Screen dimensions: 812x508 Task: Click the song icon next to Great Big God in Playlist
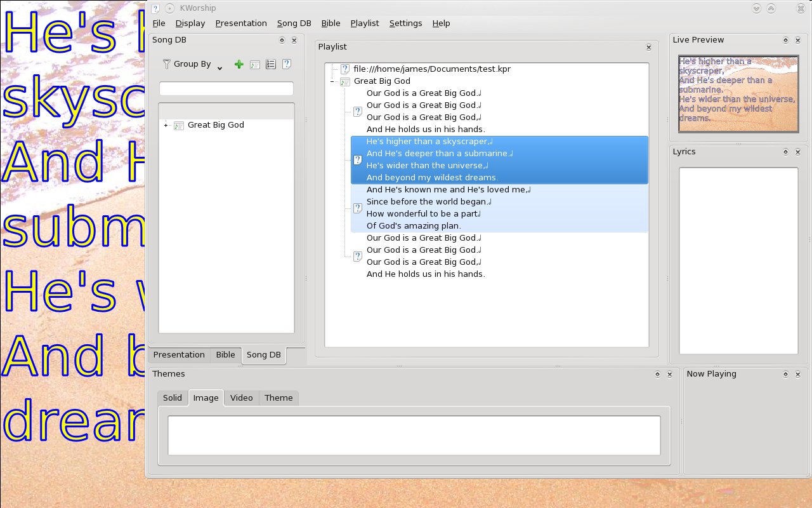345,81
